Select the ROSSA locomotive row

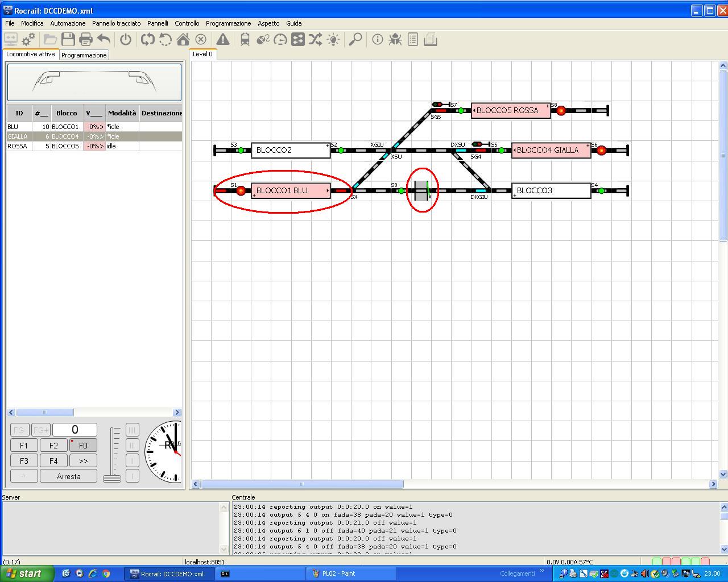pyautogui.click(x=94, y=146)
